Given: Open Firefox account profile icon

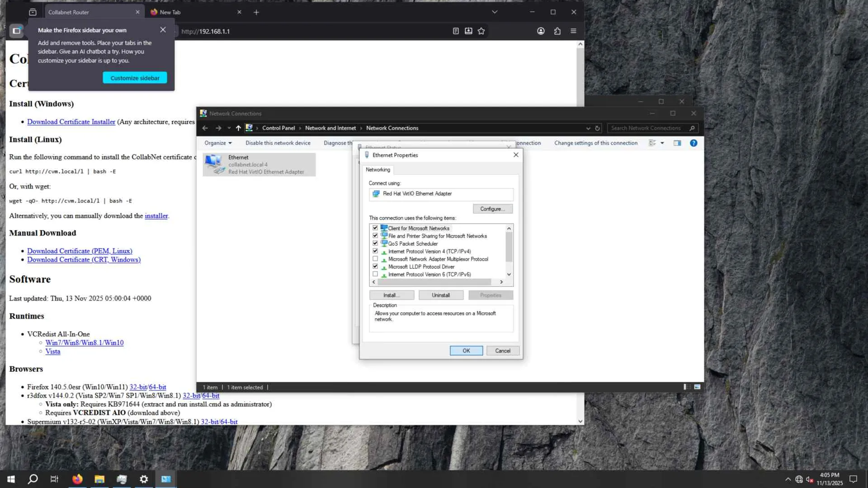Looking at the screenshot, I should pyautogui.click(x=541, y=31).
